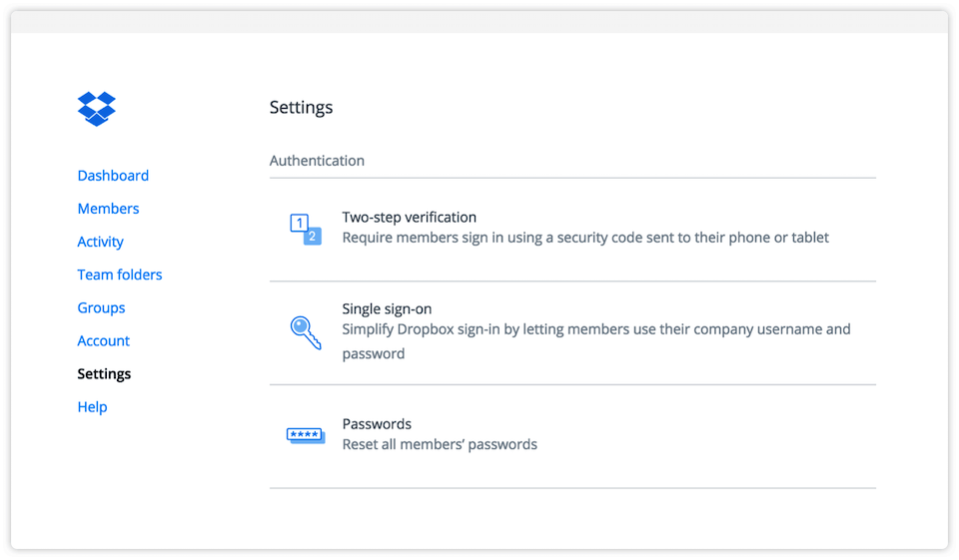Screen dimensions: 959x560
Task: Navigate to Team folders
Action: click(120, 275)
